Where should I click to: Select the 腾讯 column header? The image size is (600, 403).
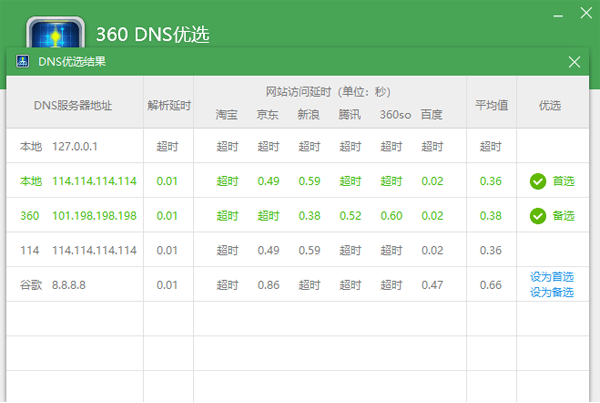tap(349, 114)
